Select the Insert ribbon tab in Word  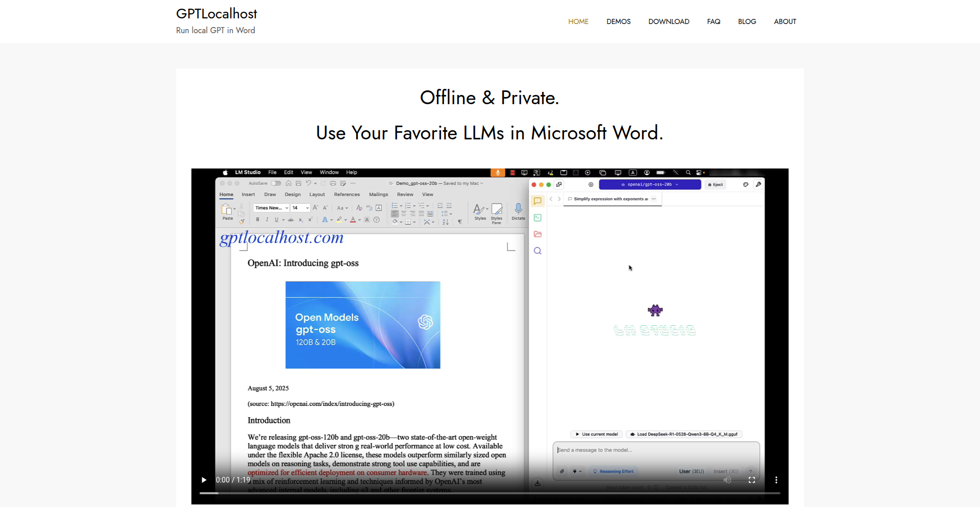(248, 195)
